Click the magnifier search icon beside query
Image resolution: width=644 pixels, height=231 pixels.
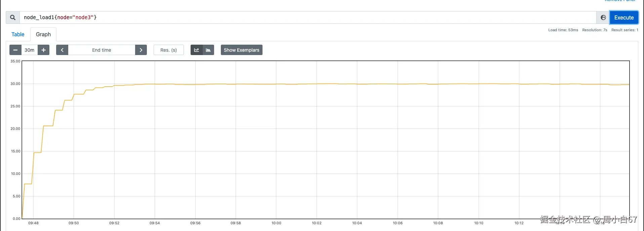[13, 17]
